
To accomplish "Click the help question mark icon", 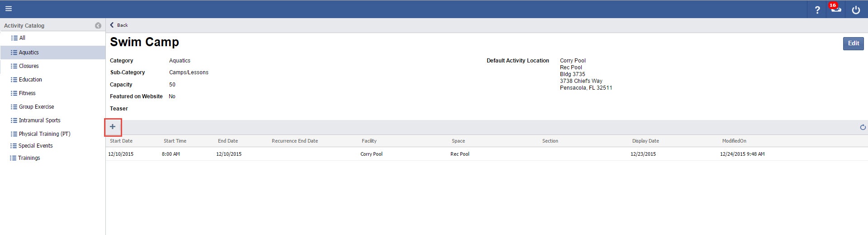I will tap(817, 10).
